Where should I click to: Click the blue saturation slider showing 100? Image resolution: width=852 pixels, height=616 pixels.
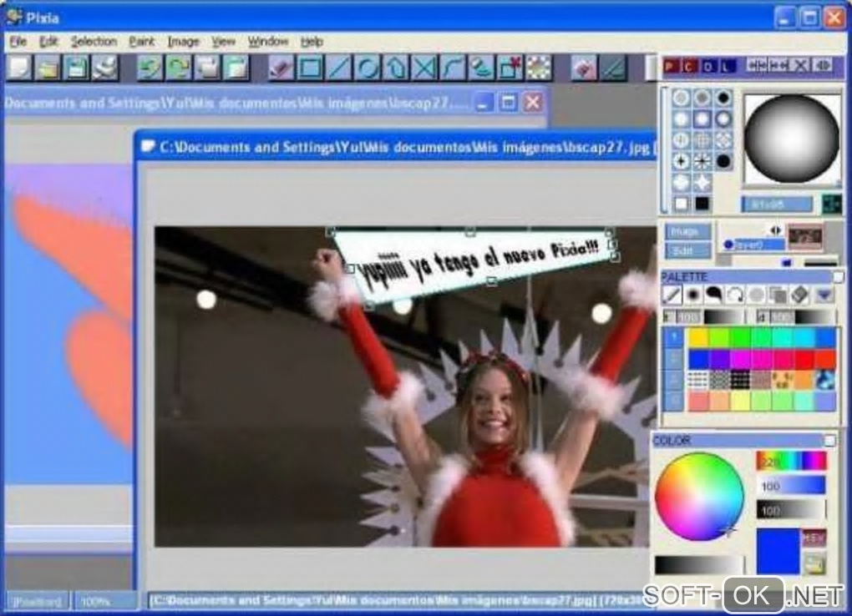point(791,486)
